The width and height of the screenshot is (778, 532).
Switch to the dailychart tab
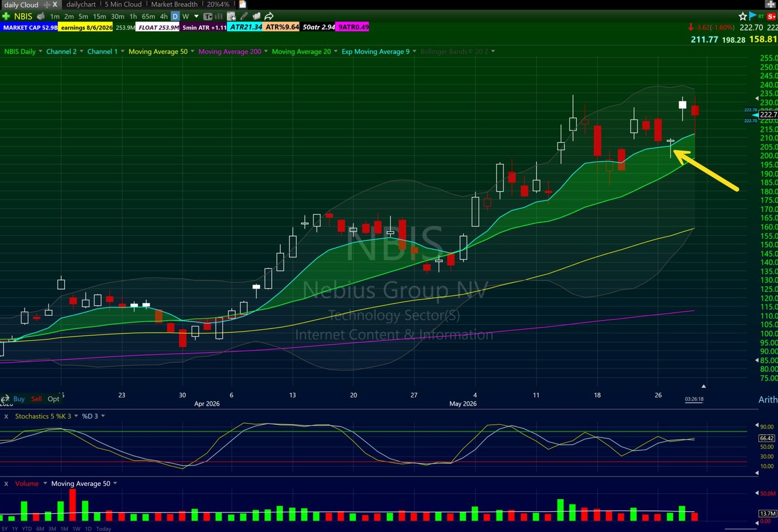(x=81, y=4)
